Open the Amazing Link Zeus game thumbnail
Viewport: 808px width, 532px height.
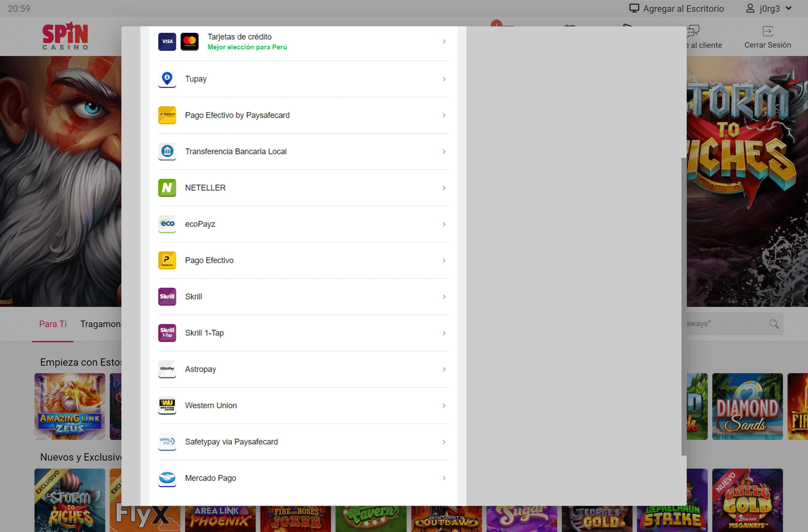[x=70, y=406]
